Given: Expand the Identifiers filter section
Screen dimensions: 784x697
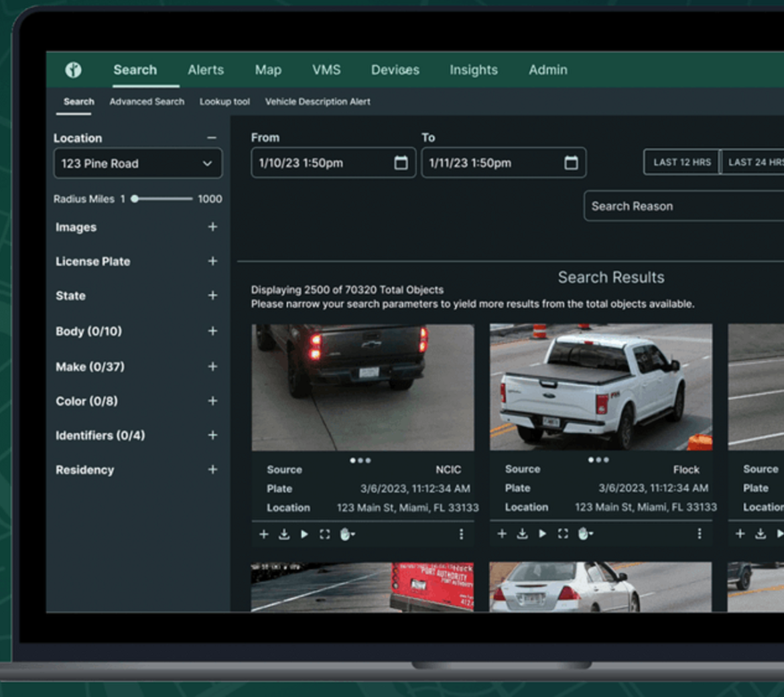Looking at the screenshot, I should coord(212,436).
